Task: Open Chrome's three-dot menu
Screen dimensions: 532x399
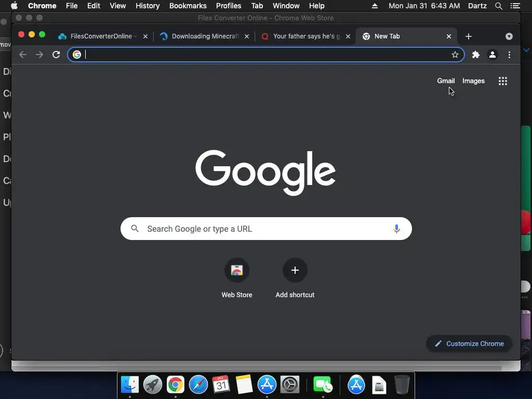Action: pos(509,55)
